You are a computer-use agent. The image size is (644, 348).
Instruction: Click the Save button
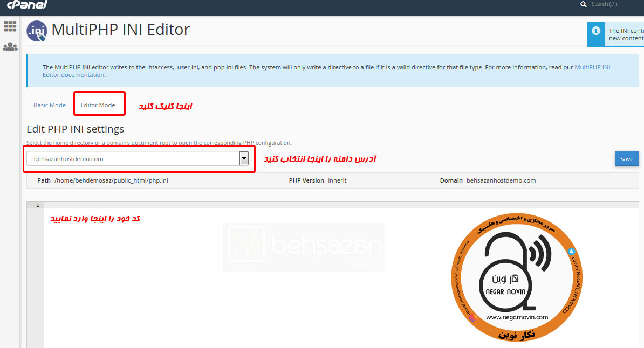[x=627, y=159]
